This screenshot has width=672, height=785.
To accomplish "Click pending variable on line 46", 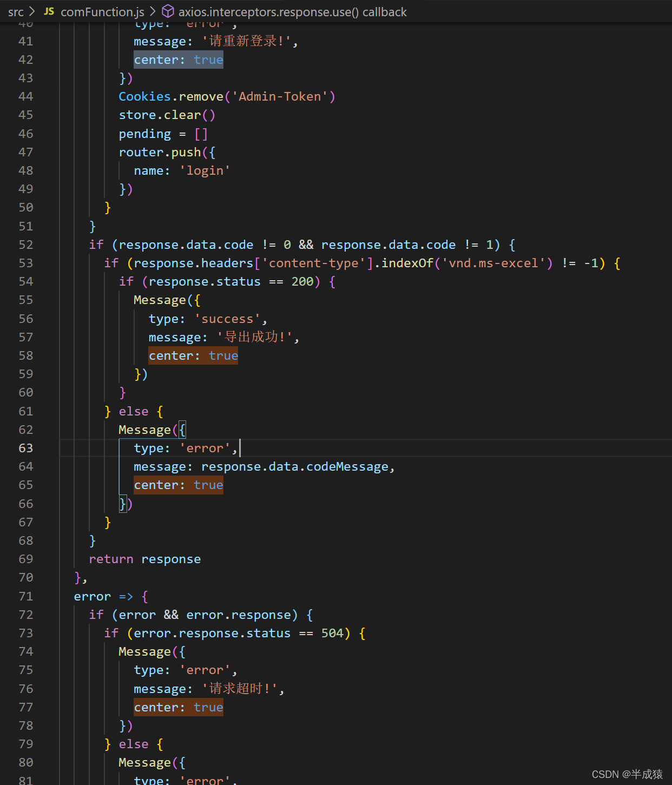I will point(145,134).
